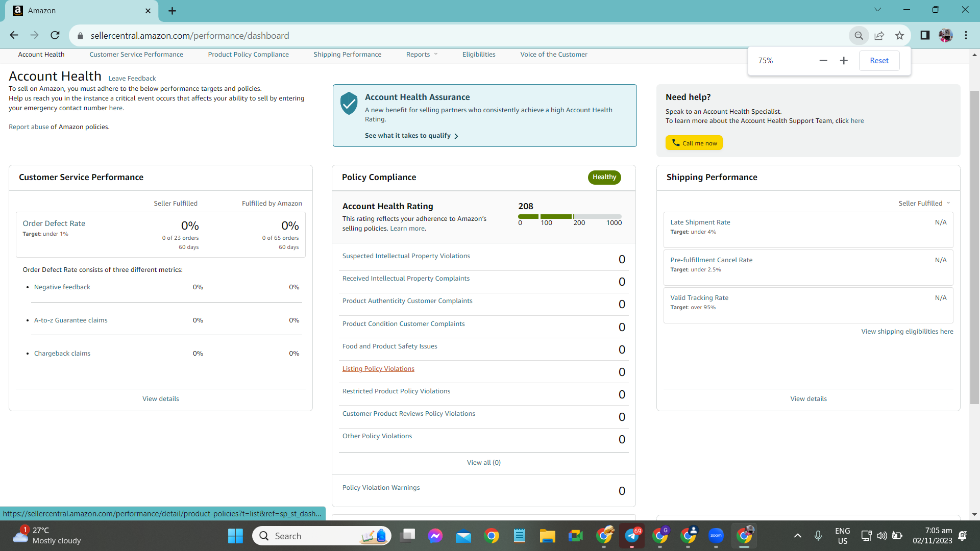Open A-to-z Guarantee claims details
This screenshot has width=980, height=551.
click(71, 320)
